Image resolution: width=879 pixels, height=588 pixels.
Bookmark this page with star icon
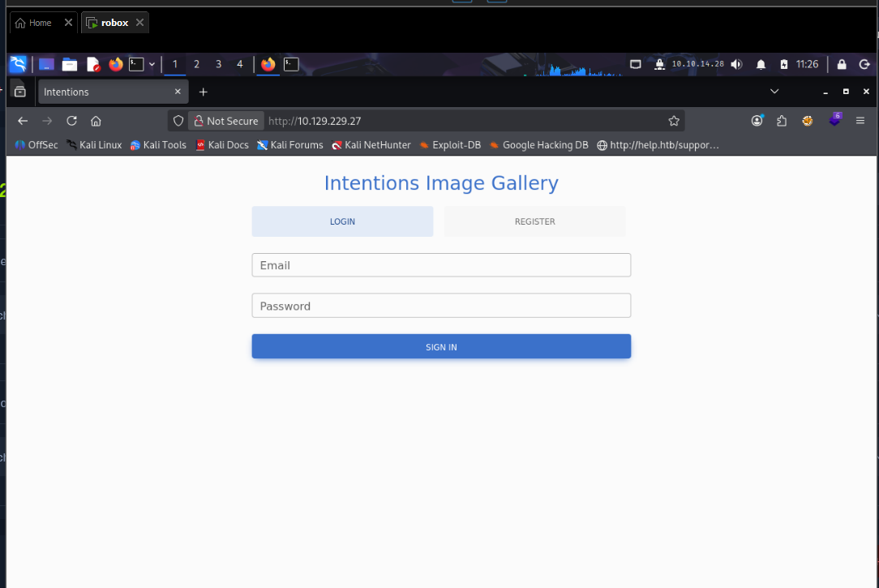pos(673,121)
